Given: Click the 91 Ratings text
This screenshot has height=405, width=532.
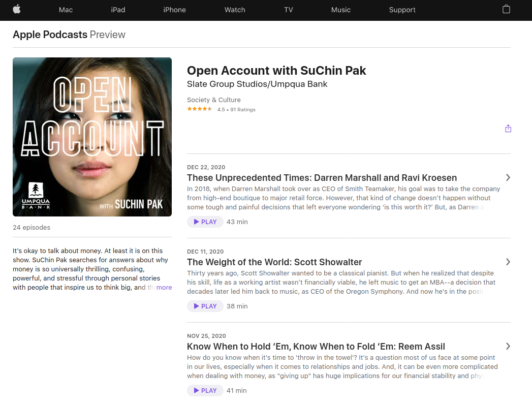Looking at the screenshot, I should (x=243, y=110).
